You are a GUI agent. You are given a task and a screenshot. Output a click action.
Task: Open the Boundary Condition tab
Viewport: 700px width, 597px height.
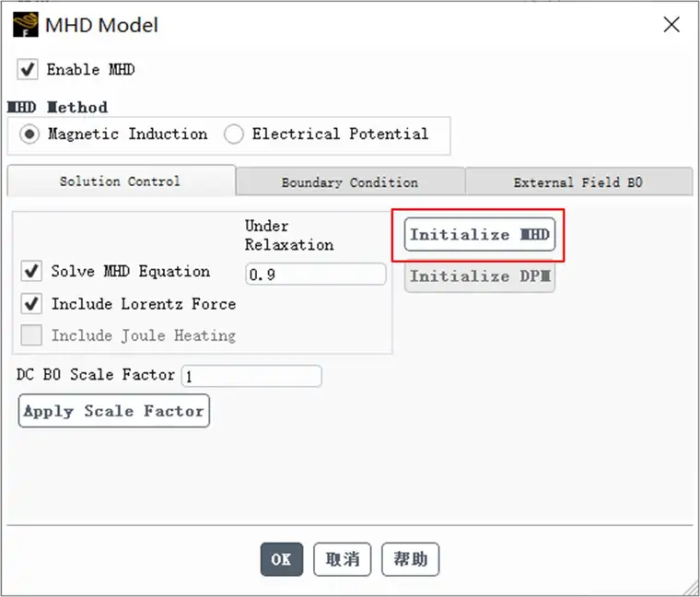tap(350, 181)
